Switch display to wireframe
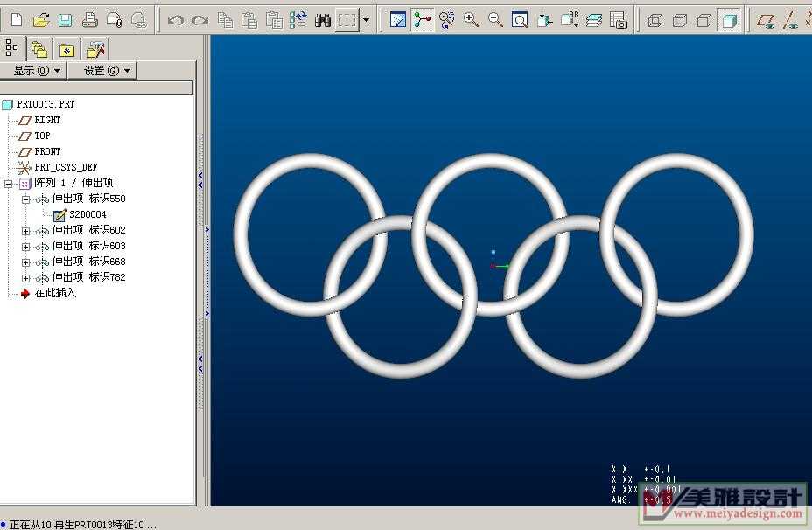 pyautogui.click(x=655, y=20)
